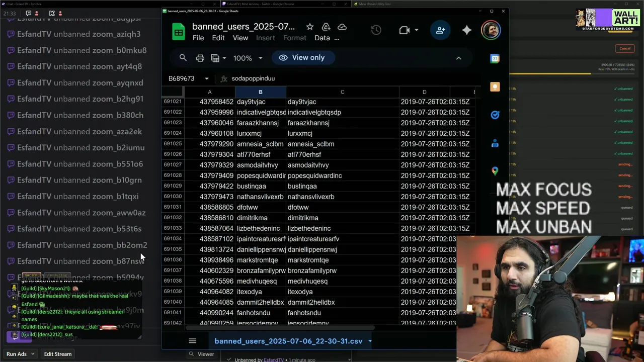This screenshot has height=362, width=644.
Task: Open the sheet tab dropdown arrow
Action: (370, 341)
